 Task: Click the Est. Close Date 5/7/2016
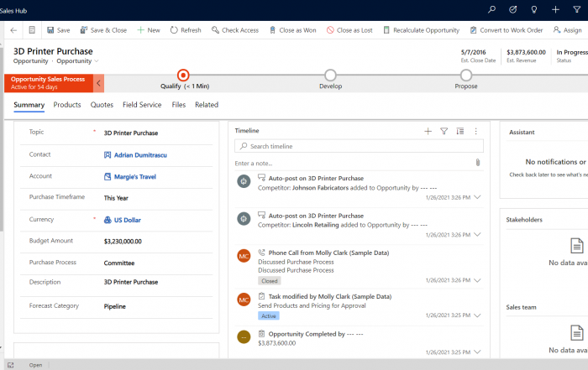(473, 52)
